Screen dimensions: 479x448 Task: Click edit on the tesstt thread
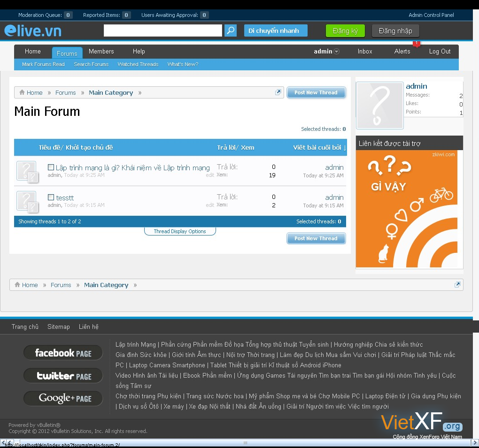[x=210, y=205]
